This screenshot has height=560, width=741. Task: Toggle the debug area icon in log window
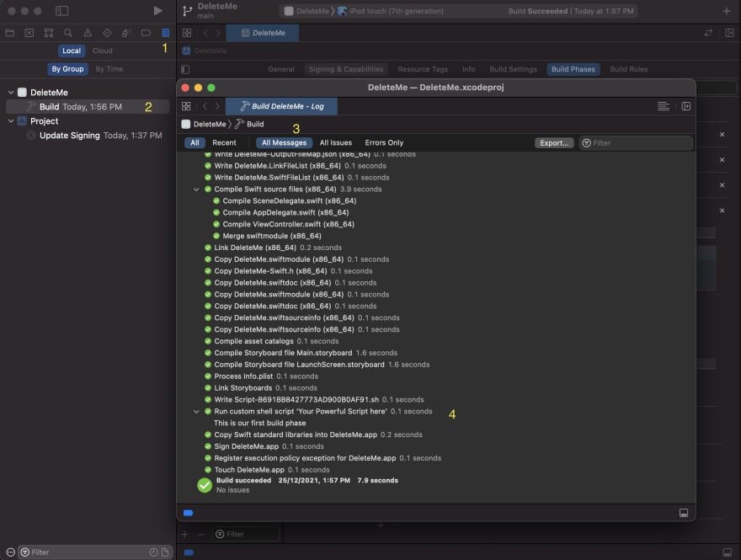tap(684, 513)
